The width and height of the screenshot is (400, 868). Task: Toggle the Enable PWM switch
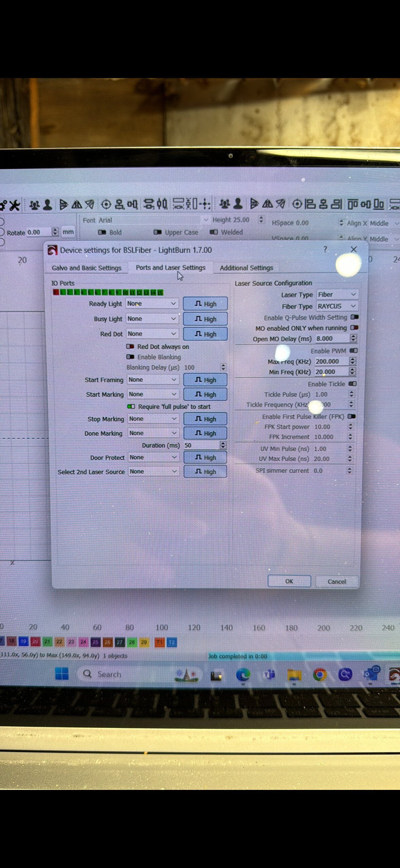(354, 350)
